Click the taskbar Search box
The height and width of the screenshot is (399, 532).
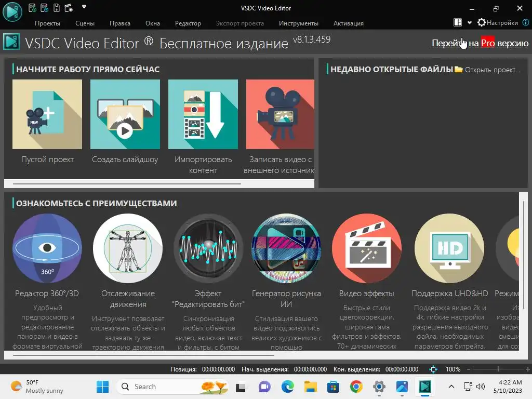click(x=172, y=387)
